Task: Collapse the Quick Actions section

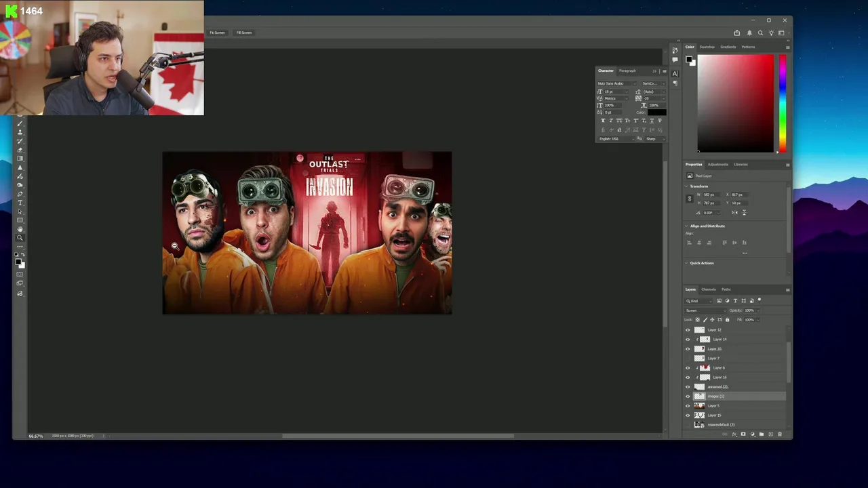Action: tap(686, 263)
